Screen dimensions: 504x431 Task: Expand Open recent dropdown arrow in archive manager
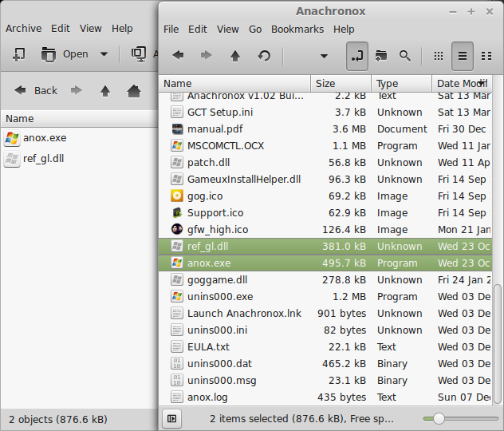point(104,54)
